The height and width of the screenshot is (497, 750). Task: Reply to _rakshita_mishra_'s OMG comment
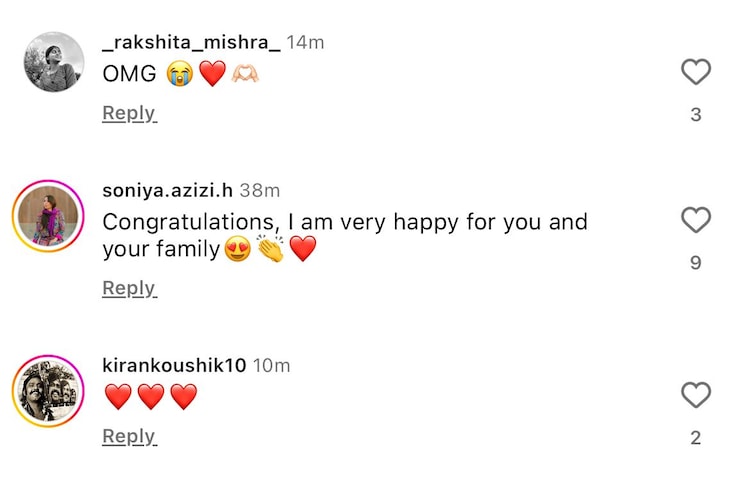click(x=129, y=113)
